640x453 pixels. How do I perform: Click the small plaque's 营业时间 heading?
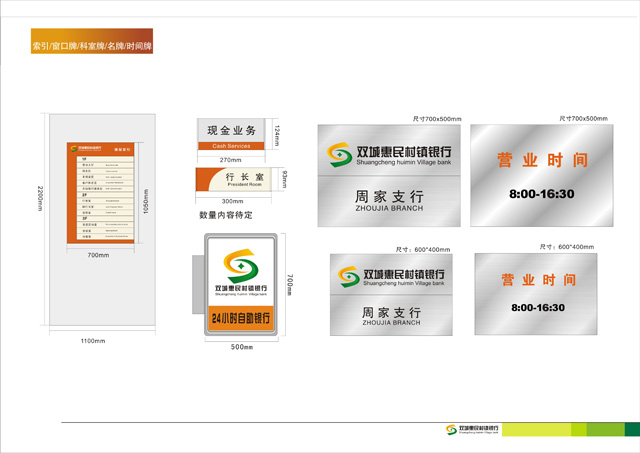tap(537, 280)
